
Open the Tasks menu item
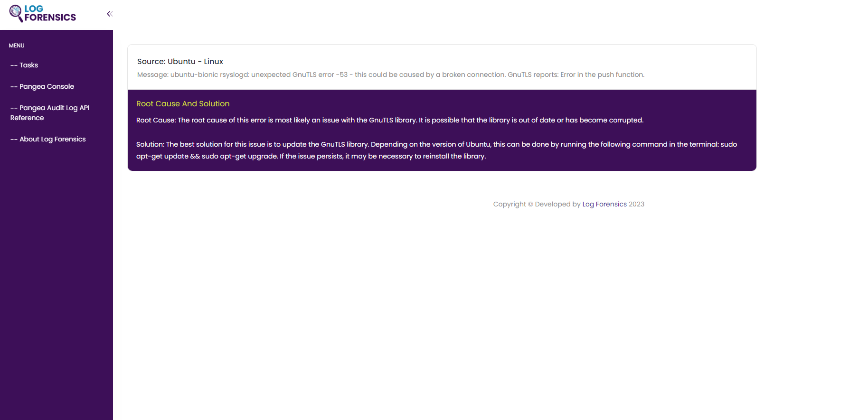24,65
